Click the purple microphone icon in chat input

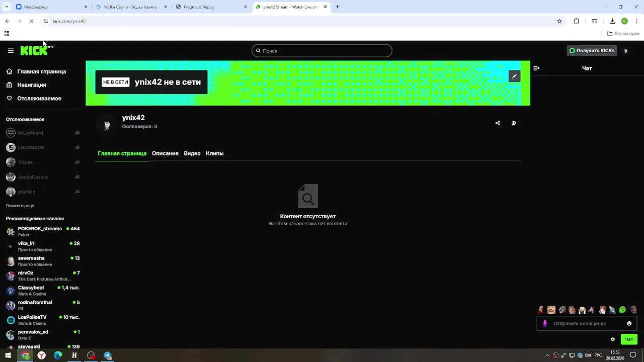545,323
